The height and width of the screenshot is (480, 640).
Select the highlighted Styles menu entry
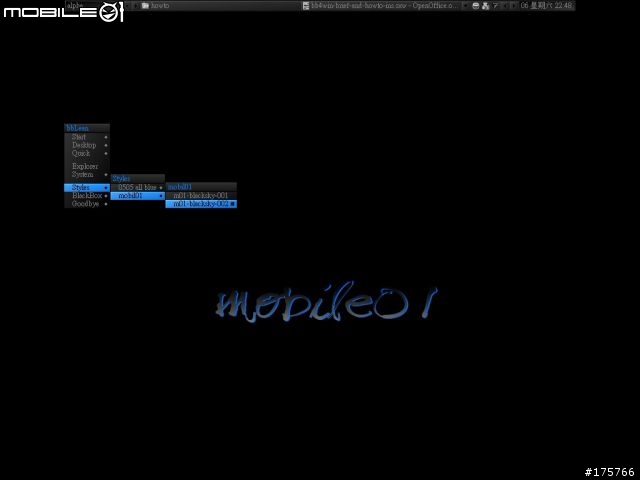coord(87,188)
